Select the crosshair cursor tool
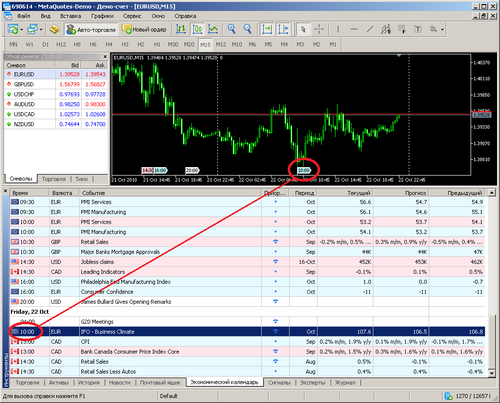This screenshot has height=403, width=500. [x=319, y=29]
